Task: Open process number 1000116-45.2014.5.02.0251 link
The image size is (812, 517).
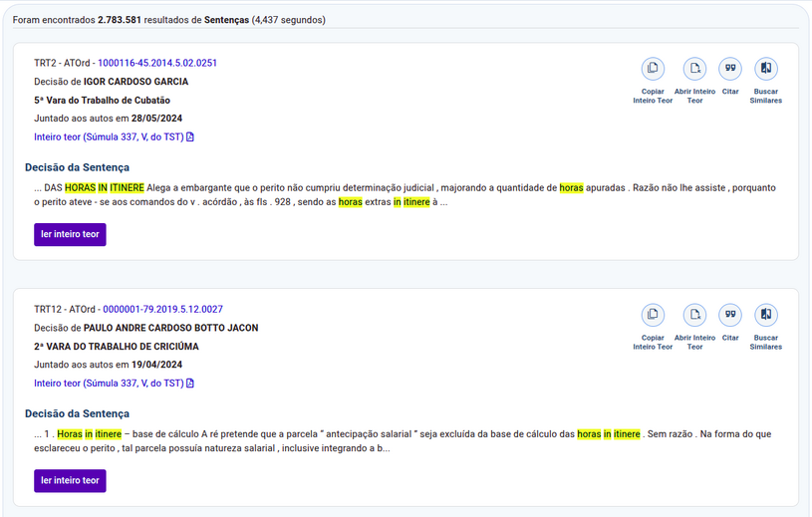Action: pyautogui.click(x=156, y=63)
